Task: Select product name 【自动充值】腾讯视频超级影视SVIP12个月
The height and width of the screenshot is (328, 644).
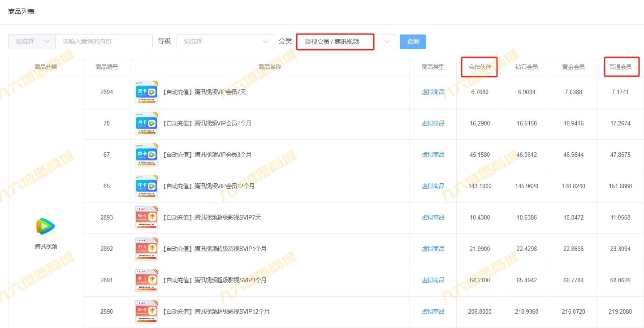Action: tap(216, 311)
